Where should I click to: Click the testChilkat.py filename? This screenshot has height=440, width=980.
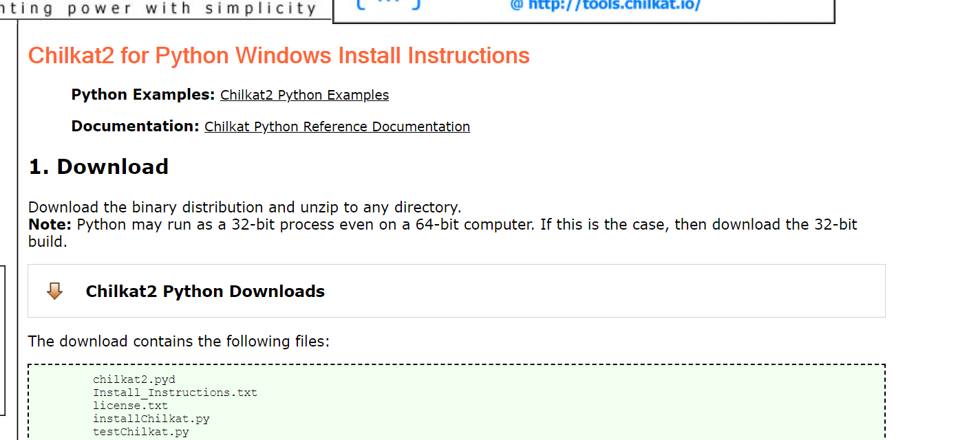point(140,431)
